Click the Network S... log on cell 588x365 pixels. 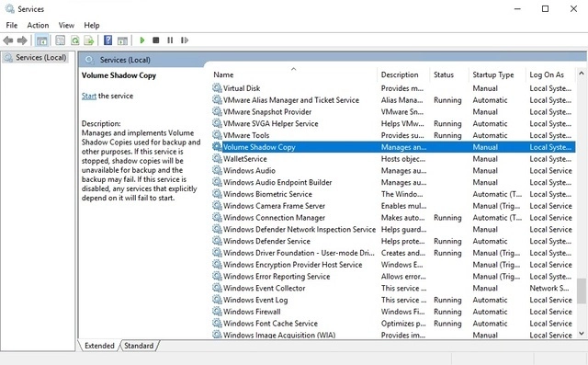[549, 288]
